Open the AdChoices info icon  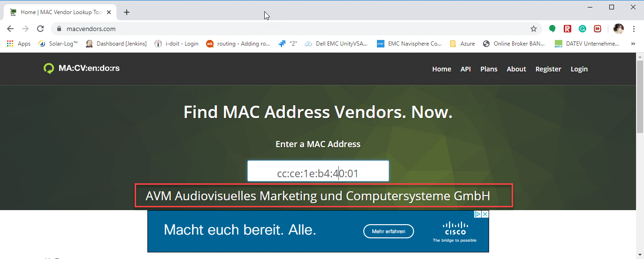477,214
